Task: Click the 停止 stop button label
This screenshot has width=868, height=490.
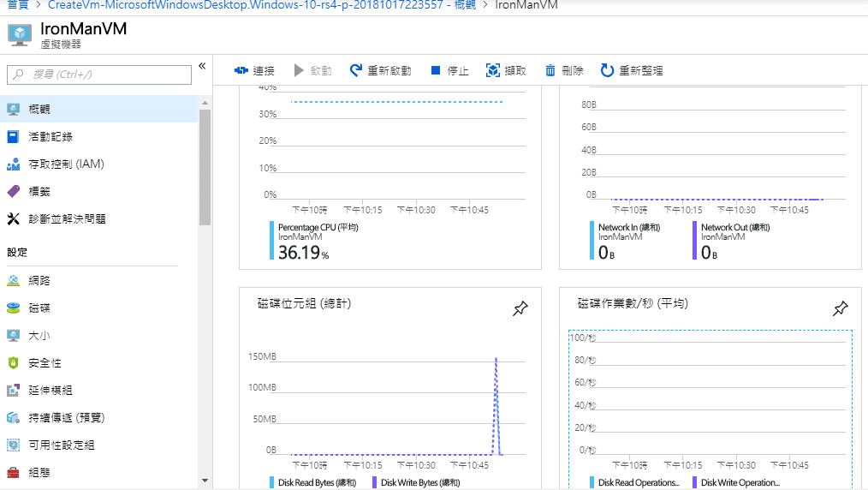Action: [458, 71]
